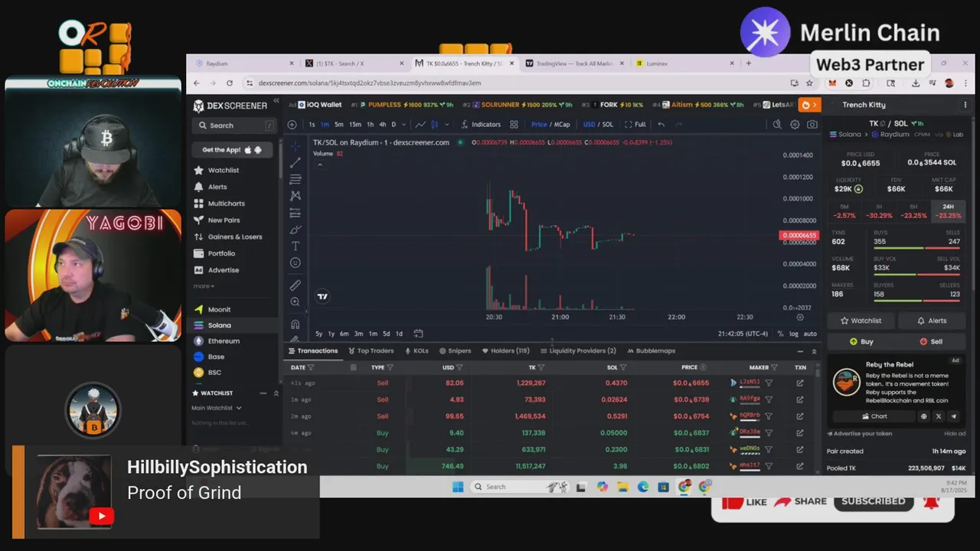The image size is (980, 551).
Task: Select the ruler measure tool
Action: point(295,285)
